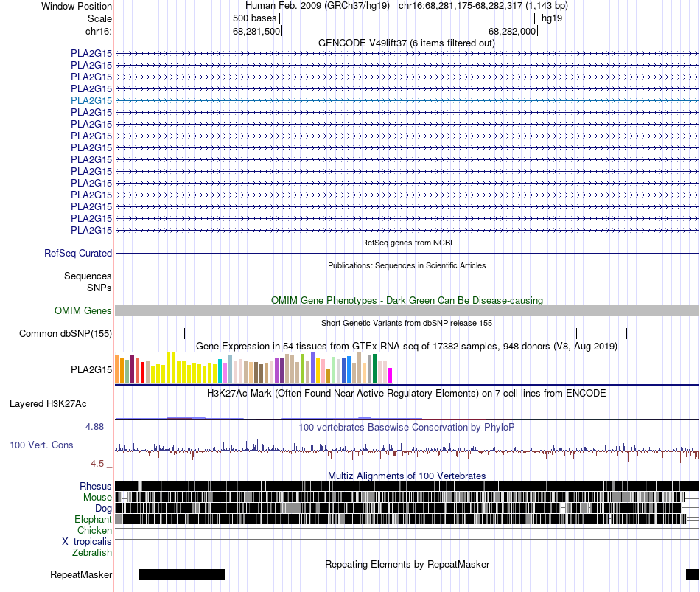Image resolution: width=700 pixels, height=592 pixels.
Task: Click the 500 bases scale bar
Action: coord(407,18)
